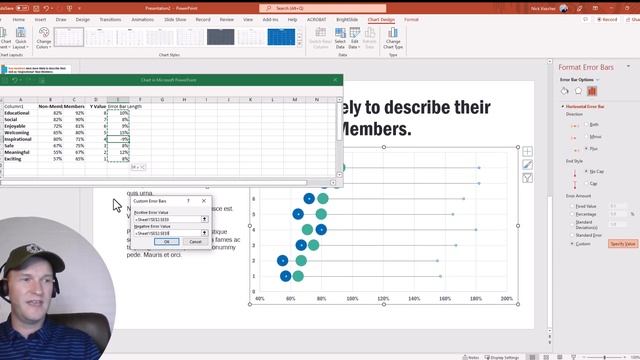Select the Plus direction radio button
The height and width of the screenshot is (360, 640).
[587, 149]
